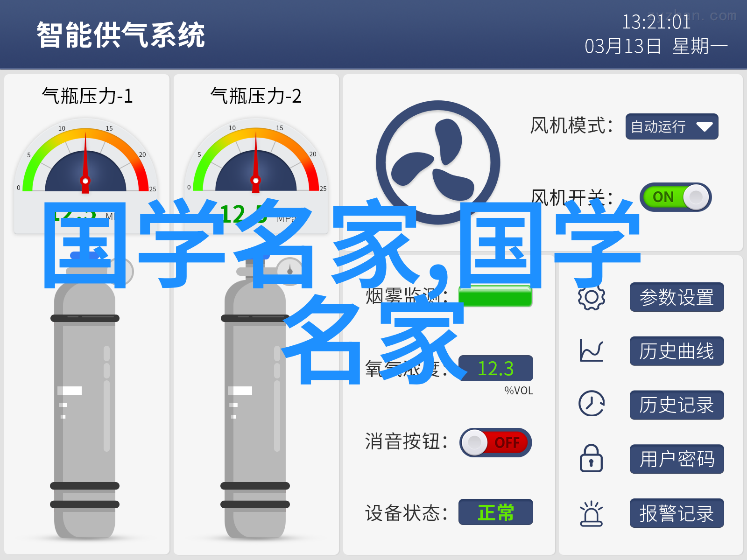This screenshot has height=560, width=747.
Task: Click the 设备状态 正常 status indicator
Action: tap(496, 512)
